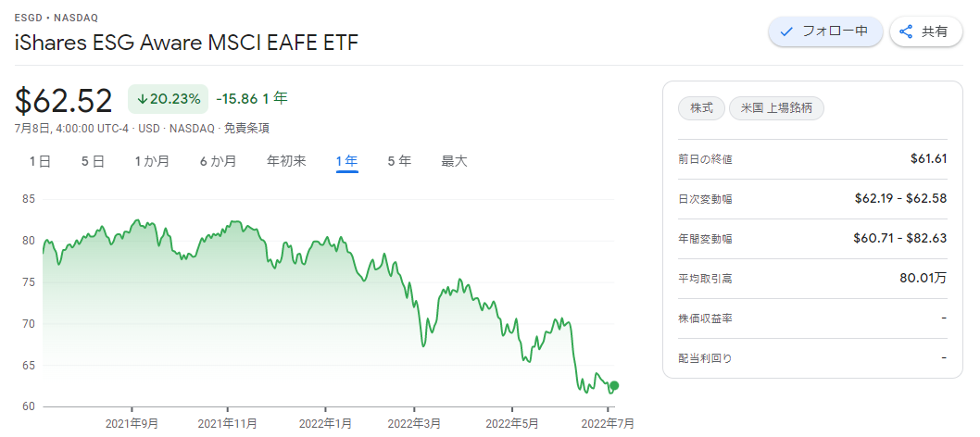The height and width of the screenshot is (437, 980).
Task: Switch chart to 6か月 range
Action: point(218,162)
